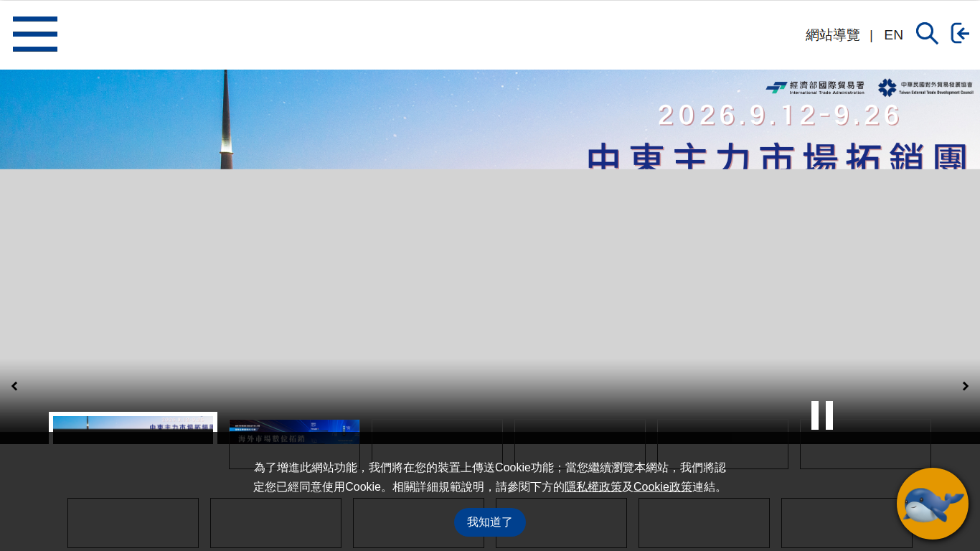
Task: Open 隱私權政策 link in cookie notice
Action: tap(593, 487)
